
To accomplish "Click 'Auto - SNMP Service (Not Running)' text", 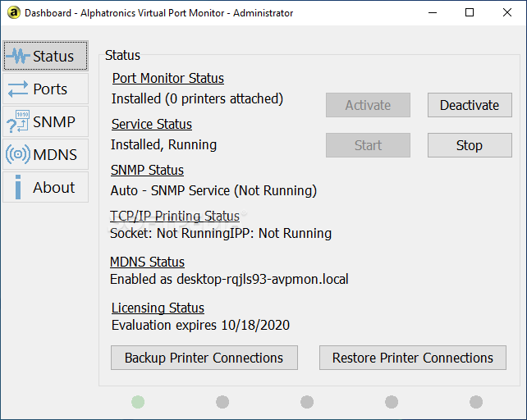I will click(213, 190).
